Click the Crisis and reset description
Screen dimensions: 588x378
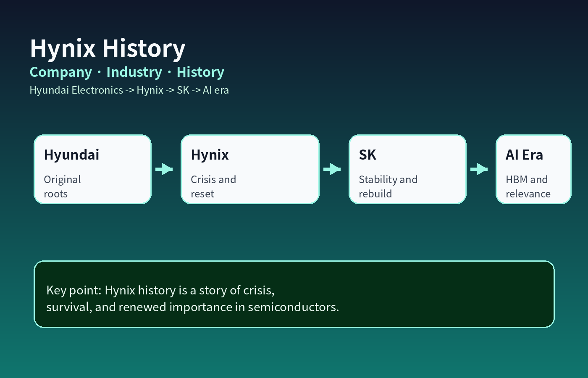click(x=213, y=186)
